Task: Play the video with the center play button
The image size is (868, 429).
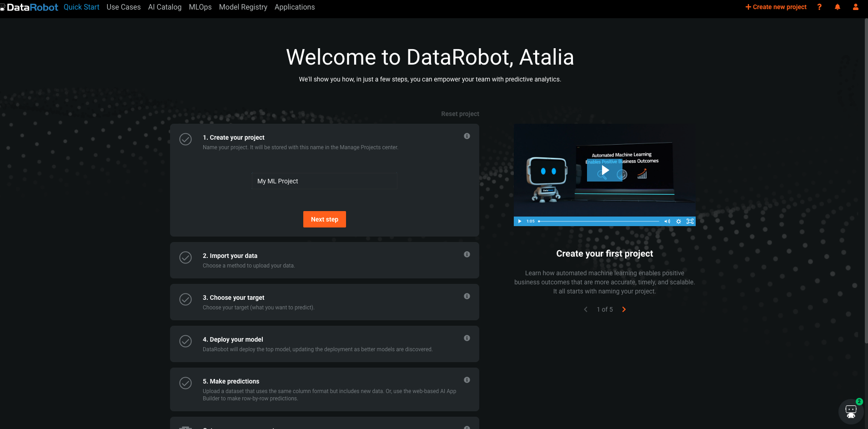Action: pyautogui.click(x=605, y=171)
